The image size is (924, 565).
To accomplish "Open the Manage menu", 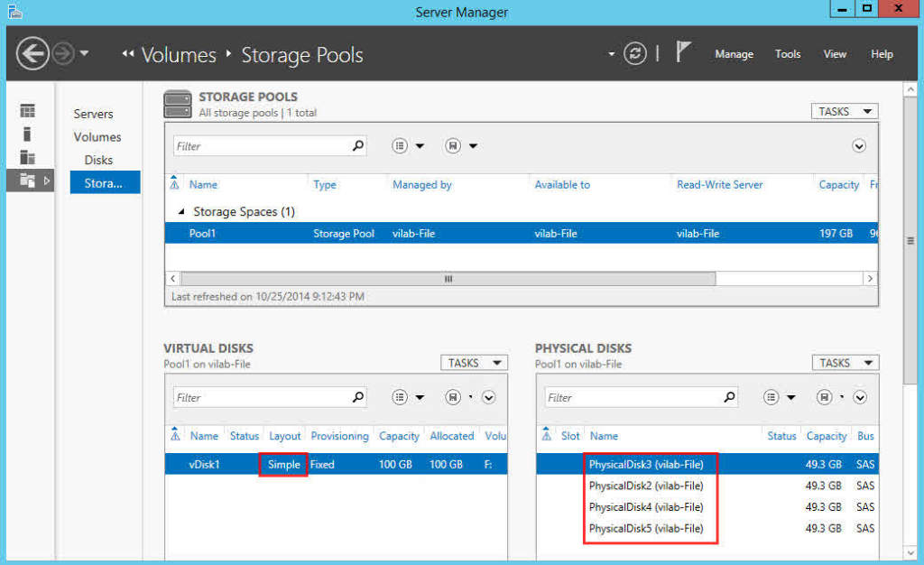I will click(735, 54).
